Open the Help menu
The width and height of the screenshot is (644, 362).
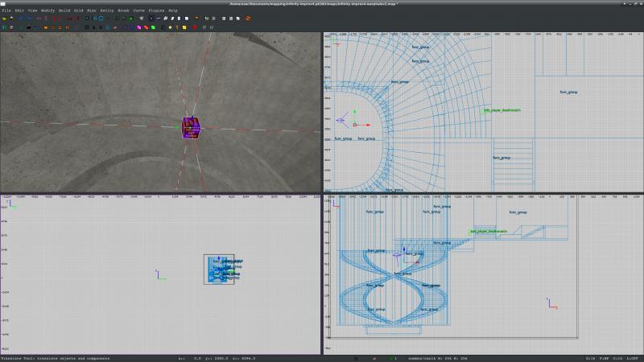[173, 10]
